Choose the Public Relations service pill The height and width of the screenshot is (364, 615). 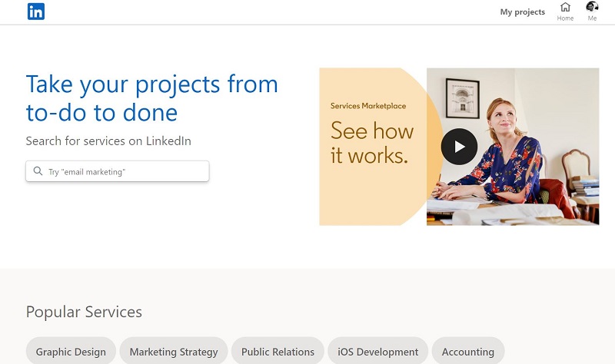click(278, 352)
